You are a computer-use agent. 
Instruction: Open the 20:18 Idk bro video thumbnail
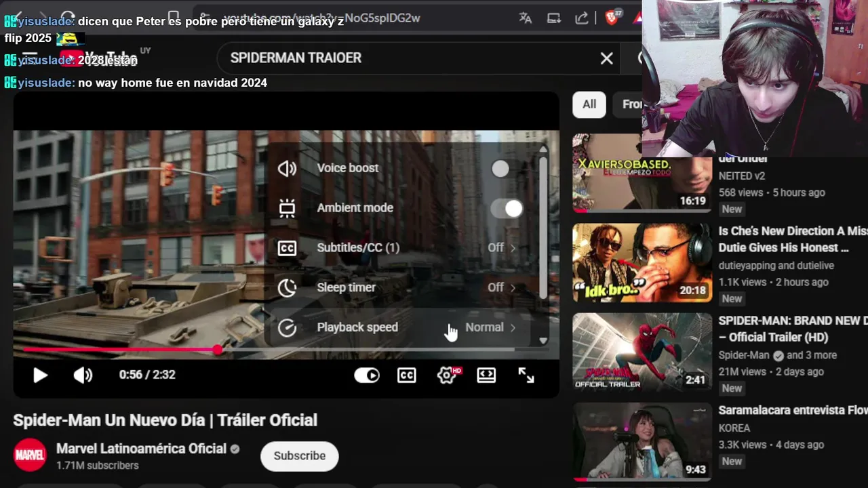(642, 263)
